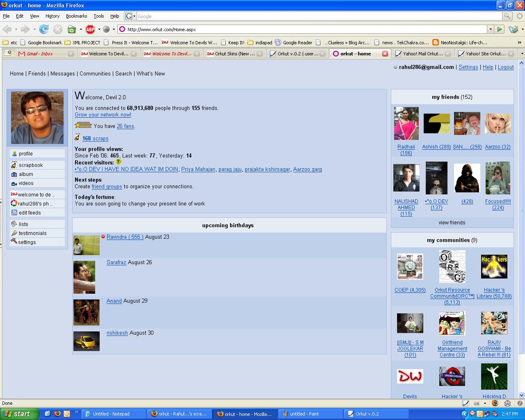Image resolution: width=525 pixels, height=420 pixels.
Task: Open the Windows Start button
Action: coord(20,414)
